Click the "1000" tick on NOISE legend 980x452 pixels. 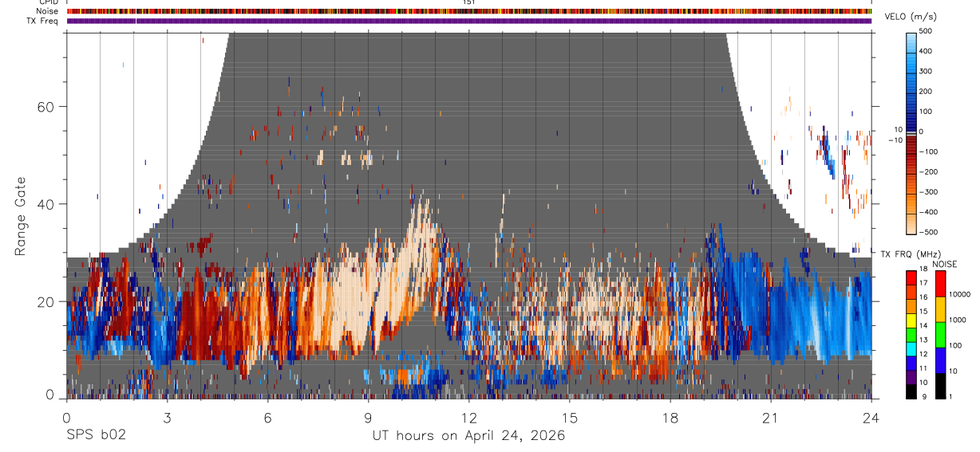[x=958, y=320]
